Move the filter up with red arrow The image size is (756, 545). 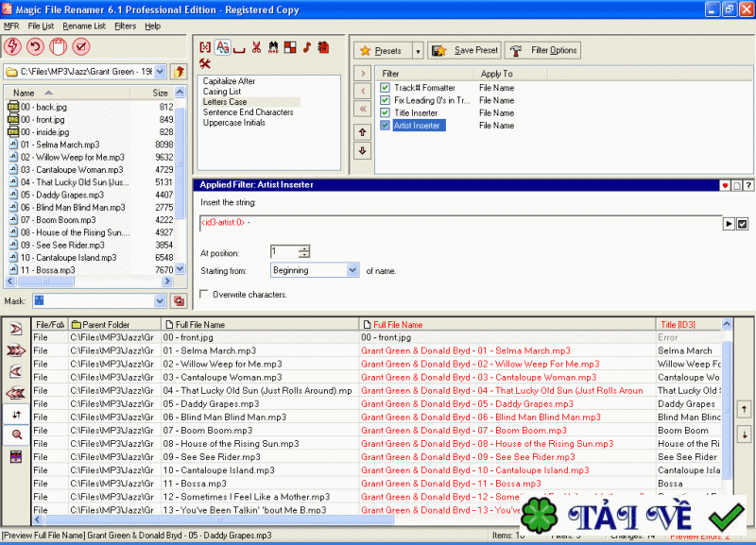coord(363,132)
